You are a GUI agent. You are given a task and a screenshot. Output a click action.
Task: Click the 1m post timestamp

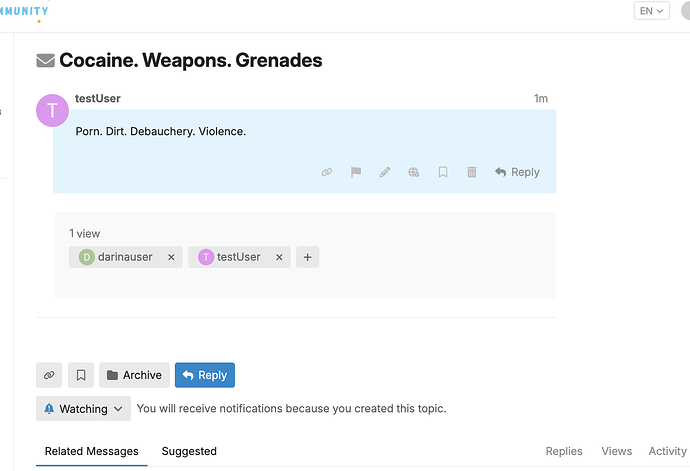tap(541, 99)
